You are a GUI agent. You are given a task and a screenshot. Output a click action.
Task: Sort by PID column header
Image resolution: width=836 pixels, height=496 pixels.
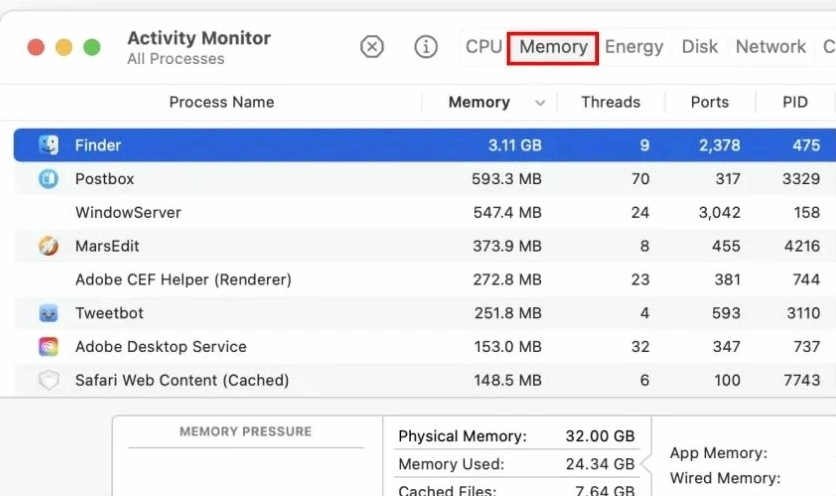[795, 102]
